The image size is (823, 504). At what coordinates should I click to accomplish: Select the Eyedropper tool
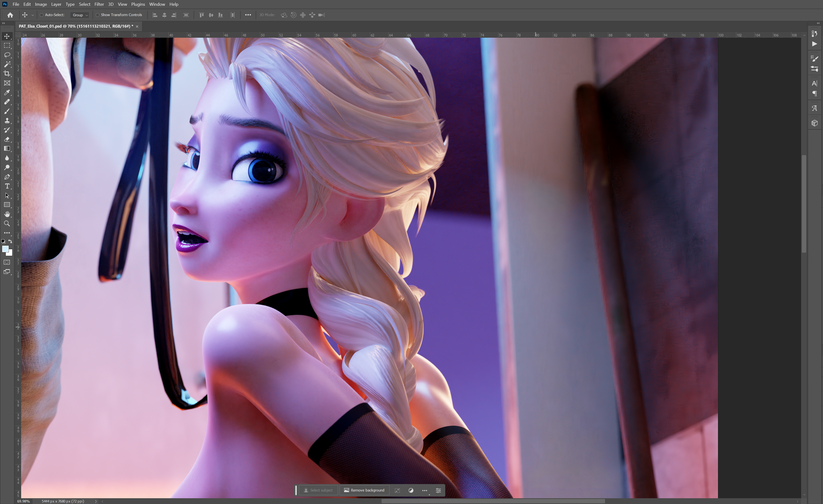(x=7, y=92)
